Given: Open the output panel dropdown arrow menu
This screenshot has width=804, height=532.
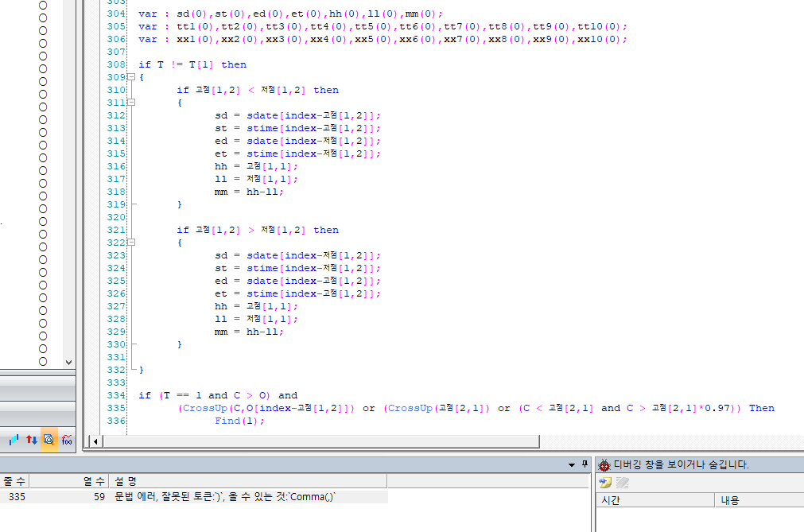Looking at the screenshot, I should (571, 464).
